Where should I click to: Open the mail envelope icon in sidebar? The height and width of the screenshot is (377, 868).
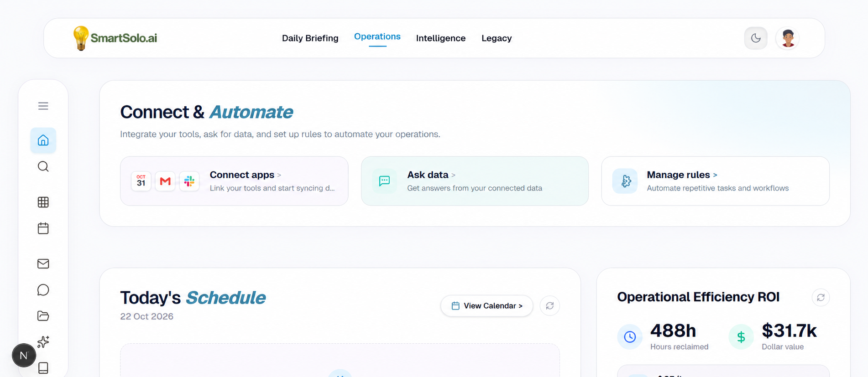[x=43, y=263]
